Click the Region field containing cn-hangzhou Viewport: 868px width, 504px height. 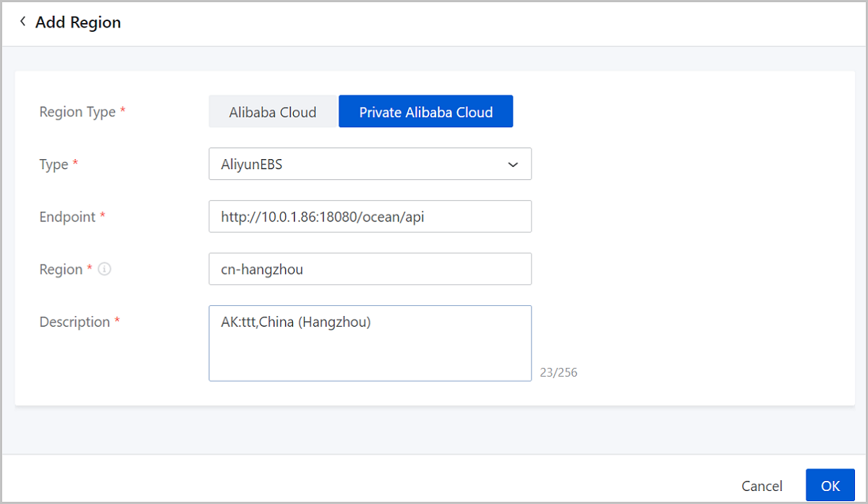click(370, 269)
